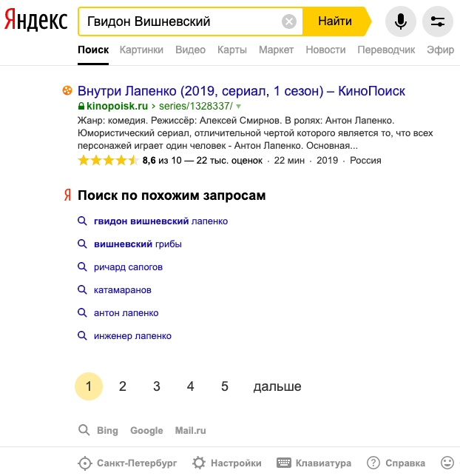Click the Справка help icon
The height and width of the screenshot is (476, 460).
(x=373, y=463)
